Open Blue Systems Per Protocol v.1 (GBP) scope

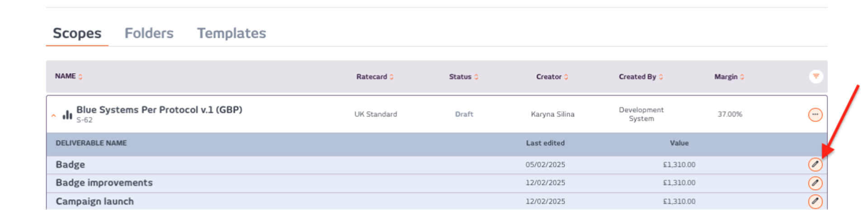click(159, 110)
